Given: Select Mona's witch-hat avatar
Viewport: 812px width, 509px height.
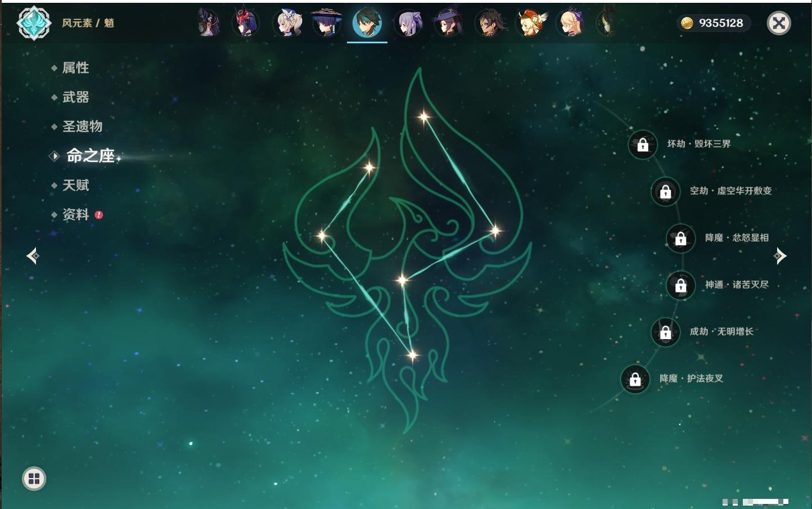Looking at the screenshot, I should (449, 23).
